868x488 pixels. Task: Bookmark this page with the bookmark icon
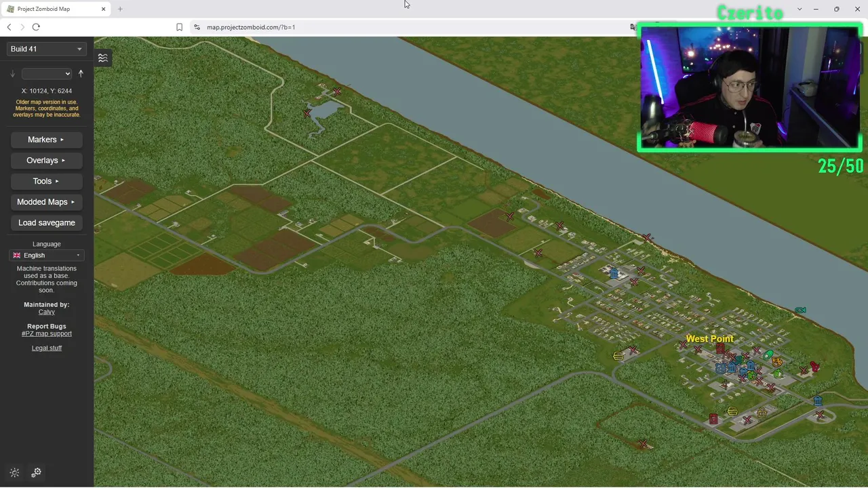pyautogui.click(x=179, y=27)
